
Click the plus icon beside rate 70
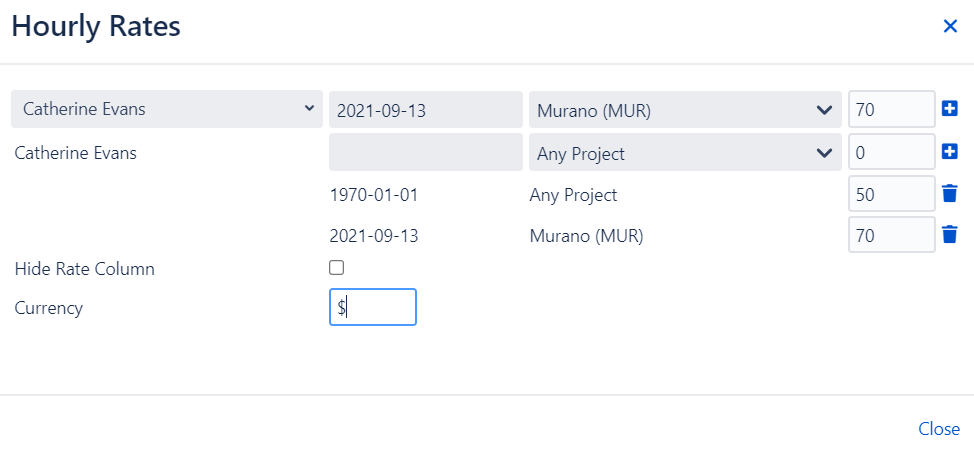click(x=950, y=109)
